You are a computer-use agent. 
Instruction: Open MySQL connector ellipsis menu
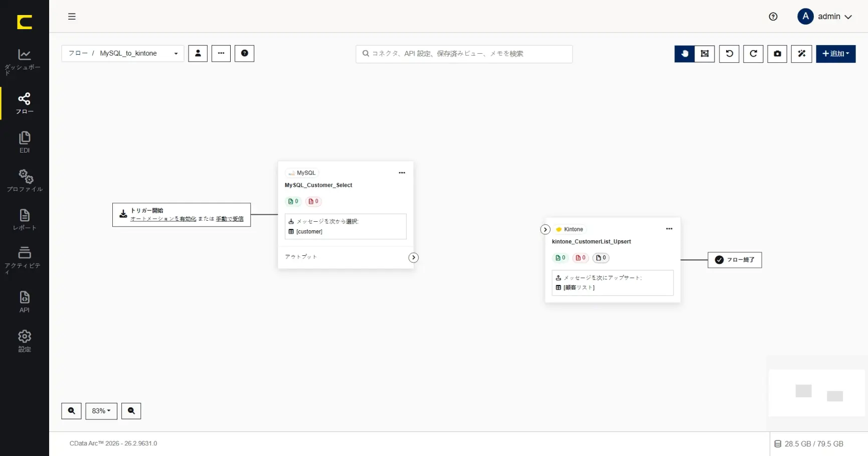click(x=402, y=173)
